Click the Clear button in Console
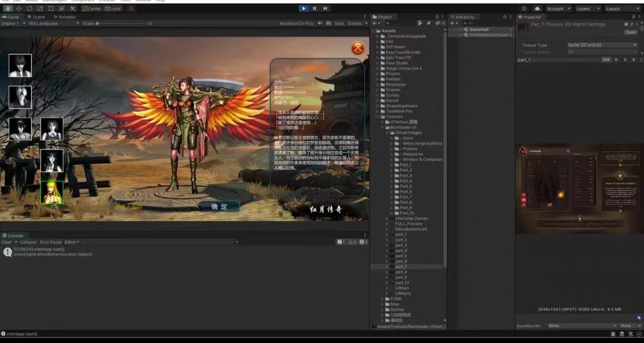Image resolution: width=644 pixels, height=343 pixels. (7, 242)
